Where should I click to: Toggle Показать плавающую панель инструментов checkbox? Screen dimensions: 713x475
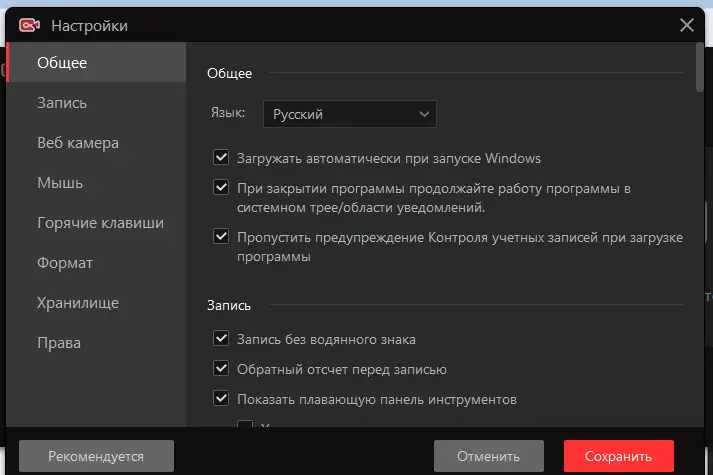tap(221, 399)
